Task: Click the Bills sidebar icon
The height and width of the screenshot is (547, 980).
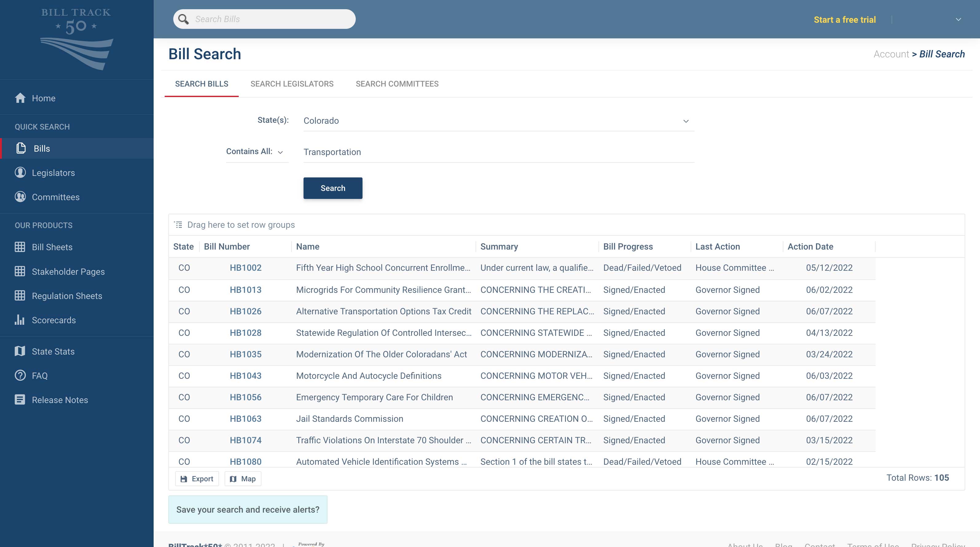Action: pyautogui.click(x=21, y=148)
